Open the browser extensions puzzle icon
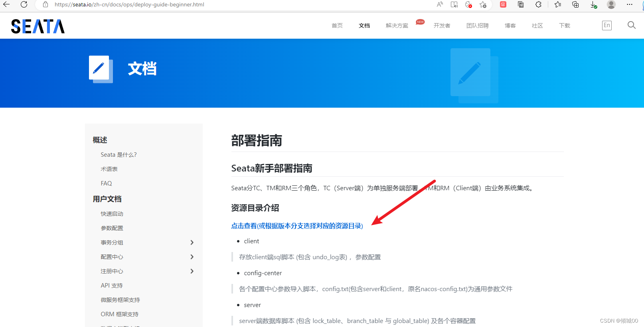 tap(538, 4)
